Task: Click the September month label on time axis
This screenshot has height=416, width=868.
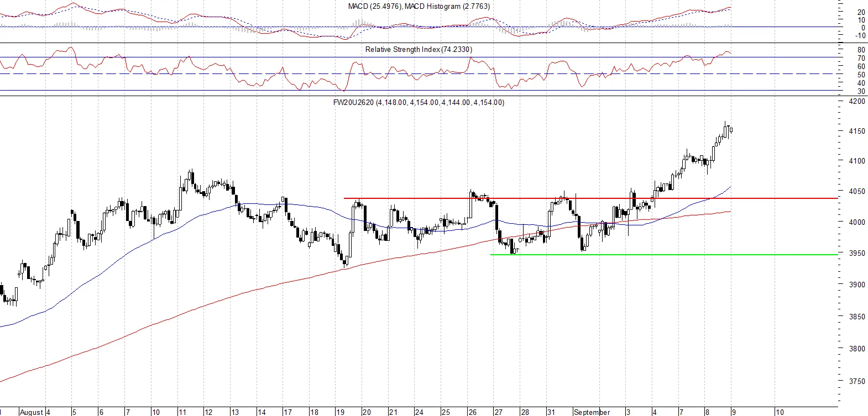Action: click(x=592, y=412)
